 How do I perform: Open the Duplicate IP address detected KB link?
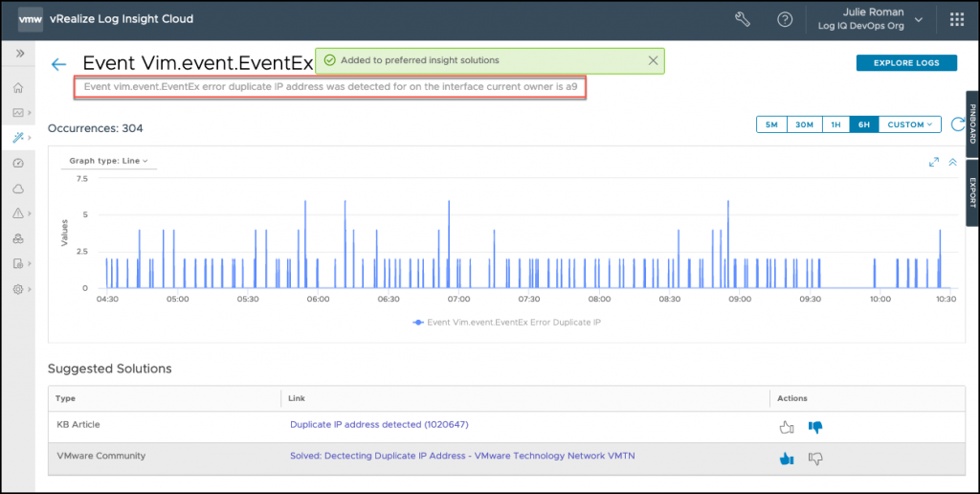coord(379,424)
